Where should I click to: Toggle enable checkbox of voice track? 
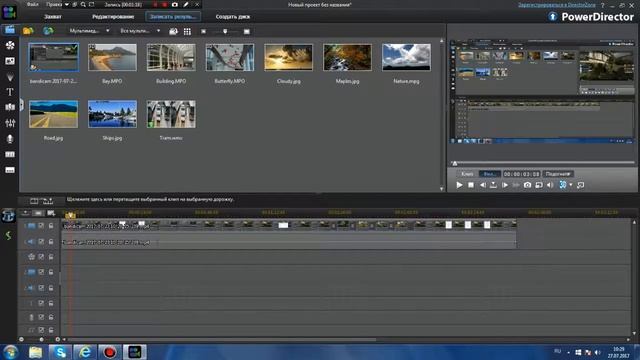(41, 317)
